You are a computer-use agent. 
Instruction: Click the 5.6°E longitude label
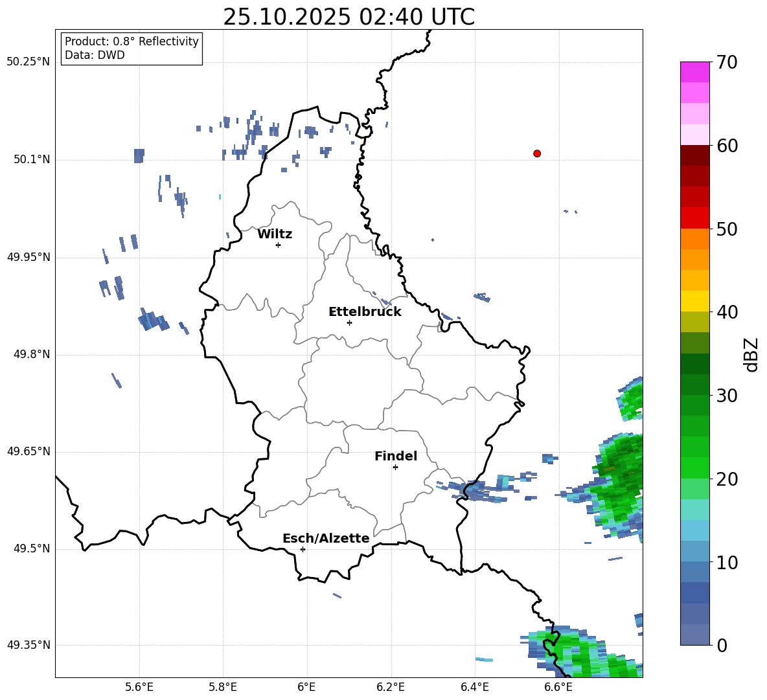click(x=139, y=687)
